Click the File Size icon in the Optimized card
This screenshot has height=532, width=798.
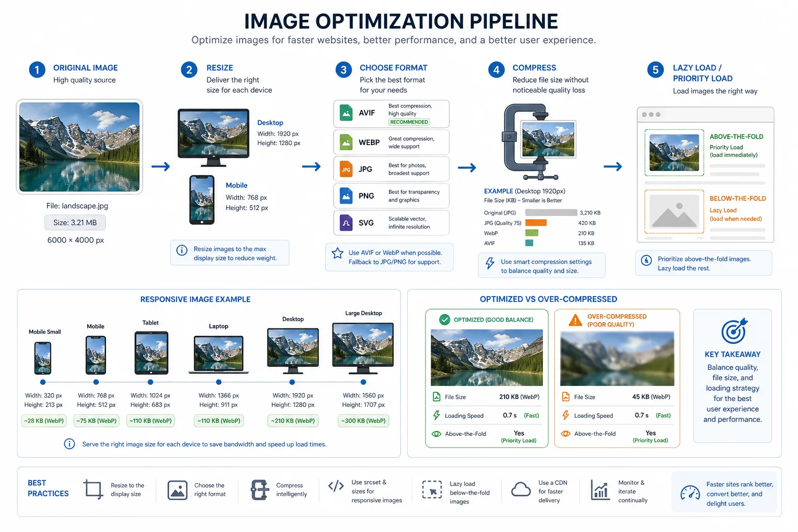tap(436, 397)
